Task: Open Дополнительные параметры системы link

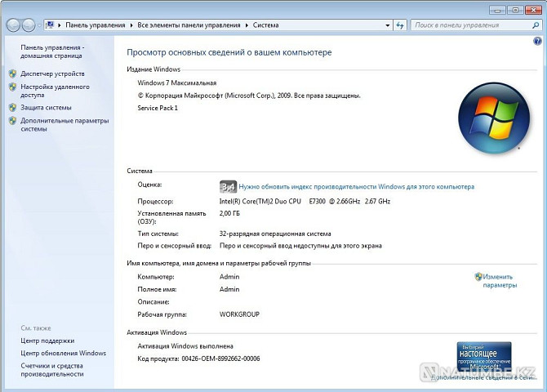Action: [x=64, y=125]
